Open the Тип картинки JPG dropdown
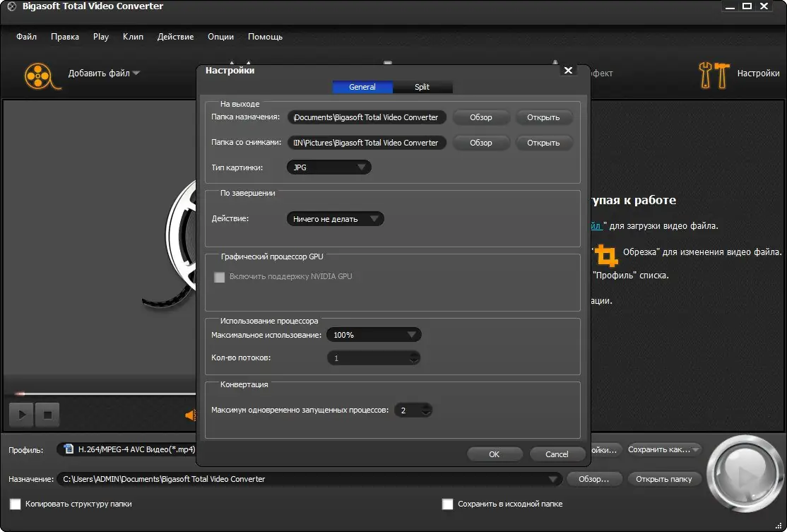This screenshot has height=532, width=787. point(329,167)
